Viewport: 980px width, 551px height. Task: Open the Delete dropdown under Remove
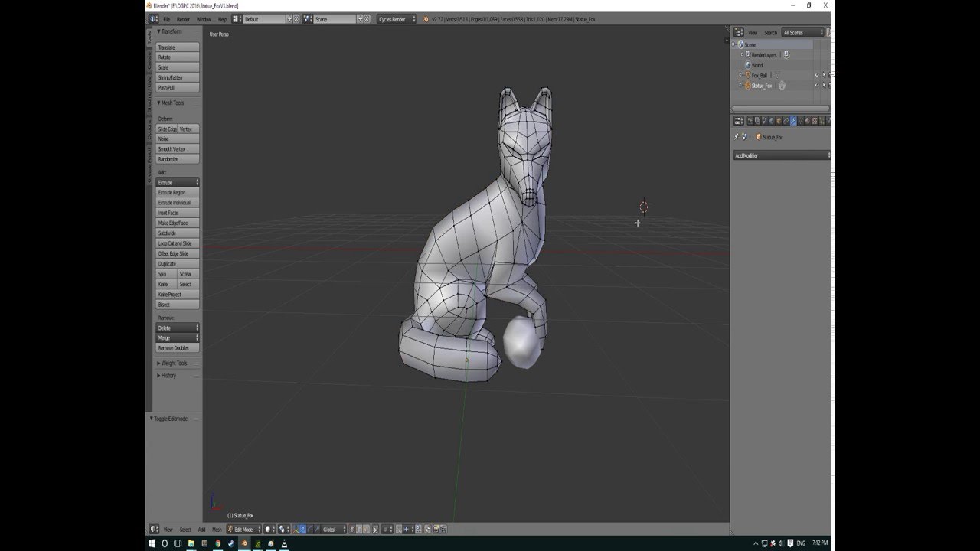coord(178,328)
